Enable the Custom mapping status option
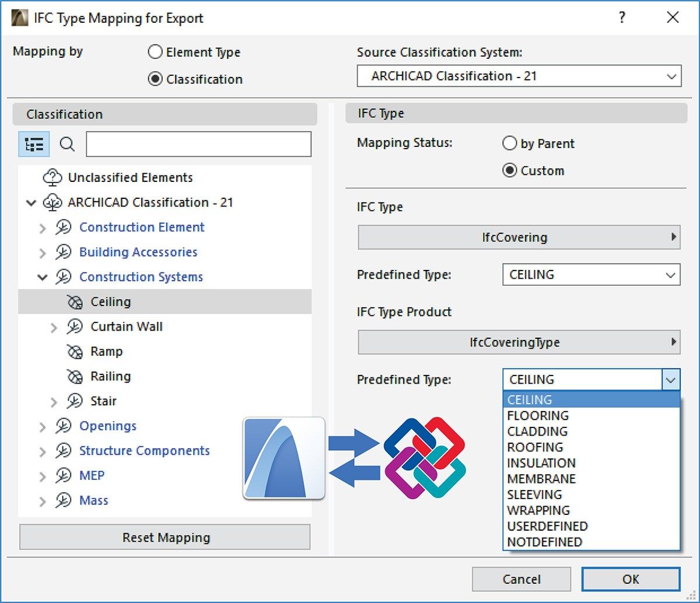 510,170
